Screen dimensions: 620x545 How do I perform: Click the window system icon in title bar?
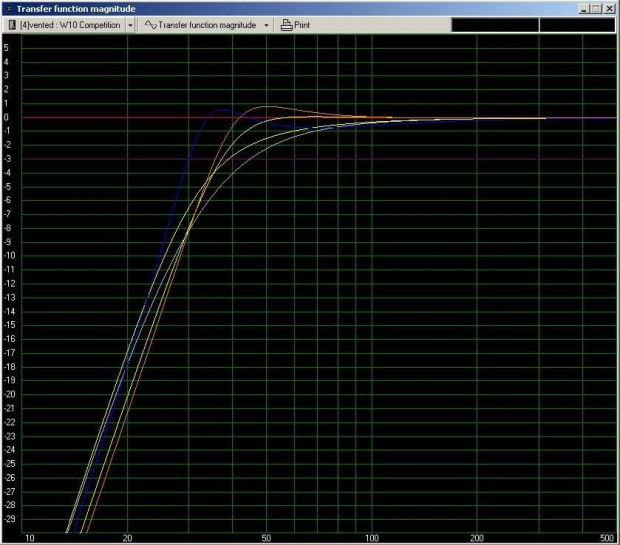click(9, 8)
